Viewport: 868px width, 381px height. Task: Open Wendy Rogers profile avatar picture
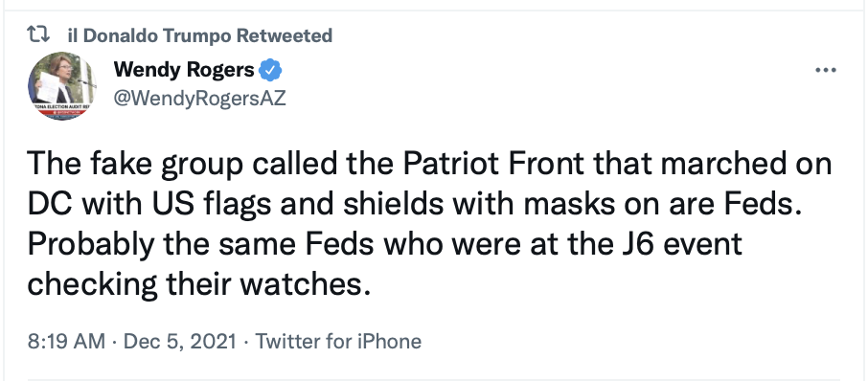[62, 87]
